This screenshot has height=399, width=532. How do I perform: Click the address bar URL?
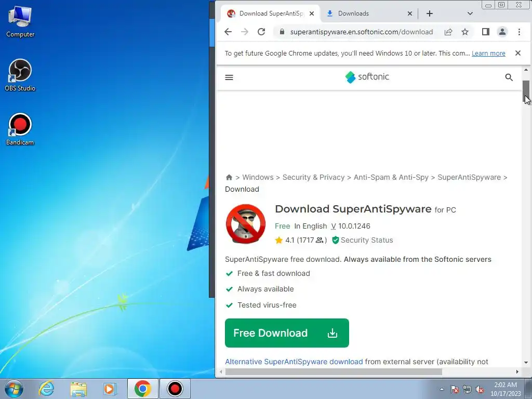click(x=362, y=32)
